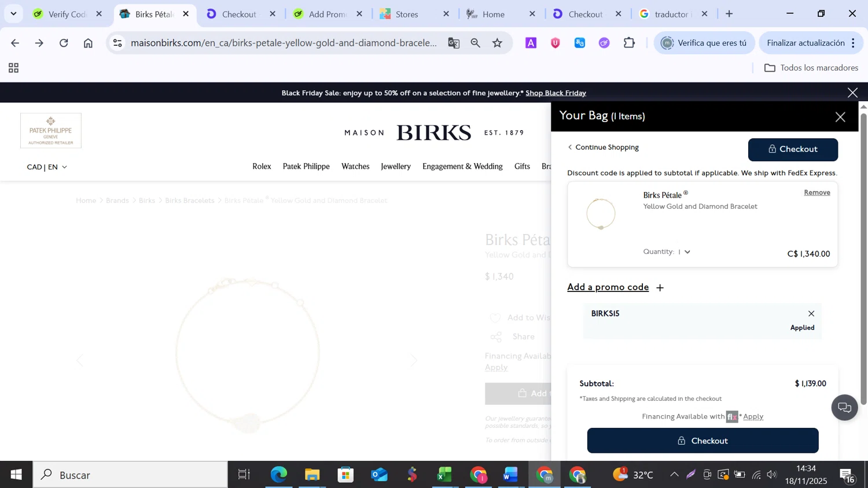Click the plus icon beside Add a promo code
This screenshot has height=488, width=868.
(x=660, y=287)
